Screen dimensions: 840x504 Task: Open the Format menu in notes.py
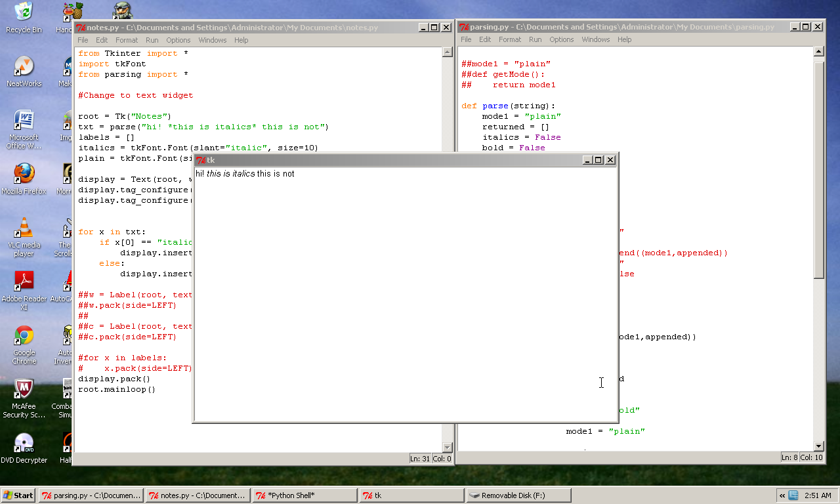tap(127, 40)
